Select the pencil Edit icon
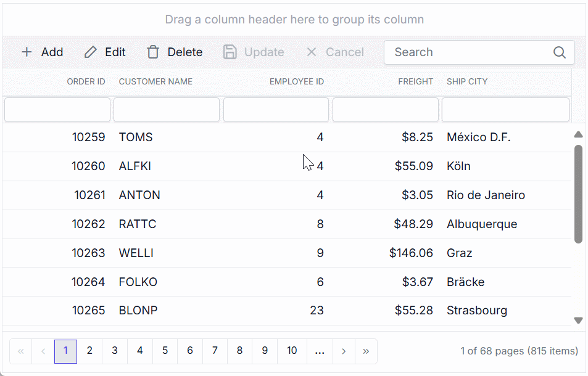 [91, 52]
